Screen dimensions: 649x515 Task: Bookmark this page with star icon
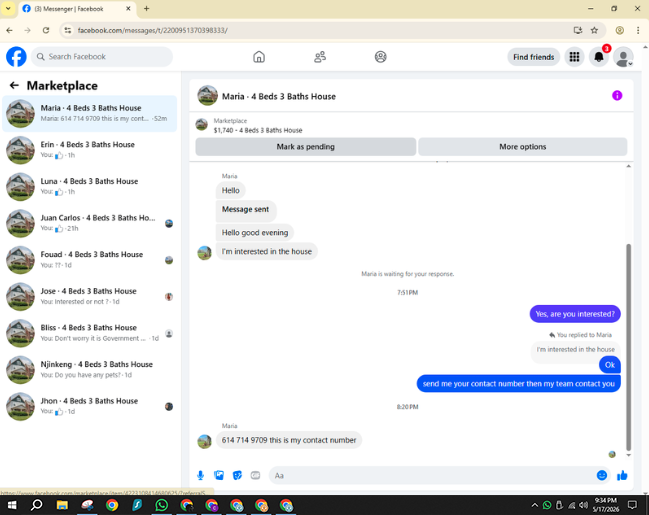tap(594, 30)
